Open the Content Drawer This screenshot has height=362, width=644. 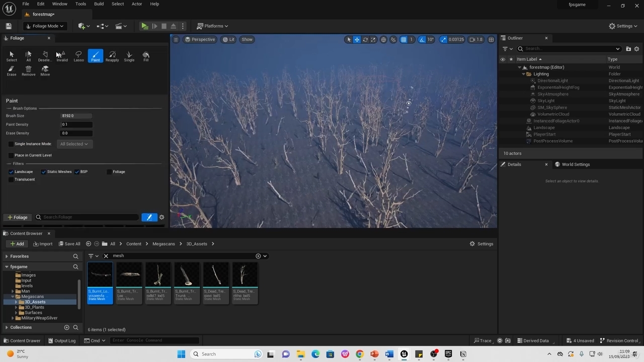(x=22, y=341)
